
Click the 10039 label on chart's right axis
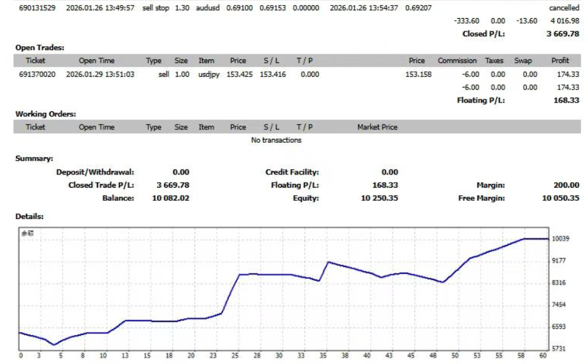click(560, 238)
